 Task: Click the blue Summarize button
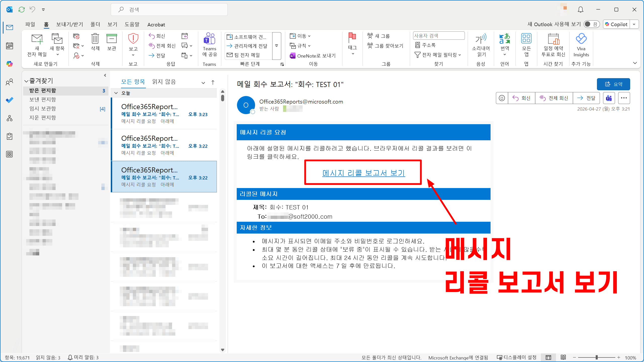[613, 84]
